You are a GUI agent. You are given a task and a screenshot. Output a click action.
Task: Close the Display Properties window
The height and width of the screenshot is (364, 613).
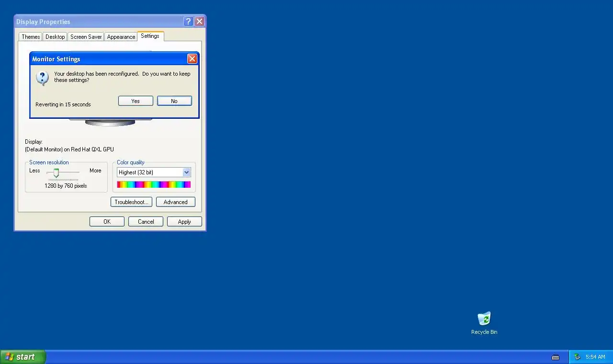click(200, 22)
